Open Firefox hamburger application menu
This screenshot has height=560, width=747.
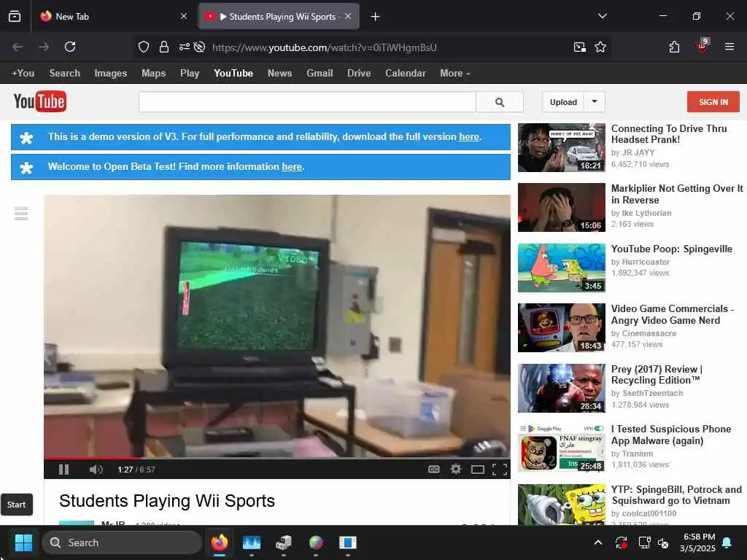(x=729, y=47)
